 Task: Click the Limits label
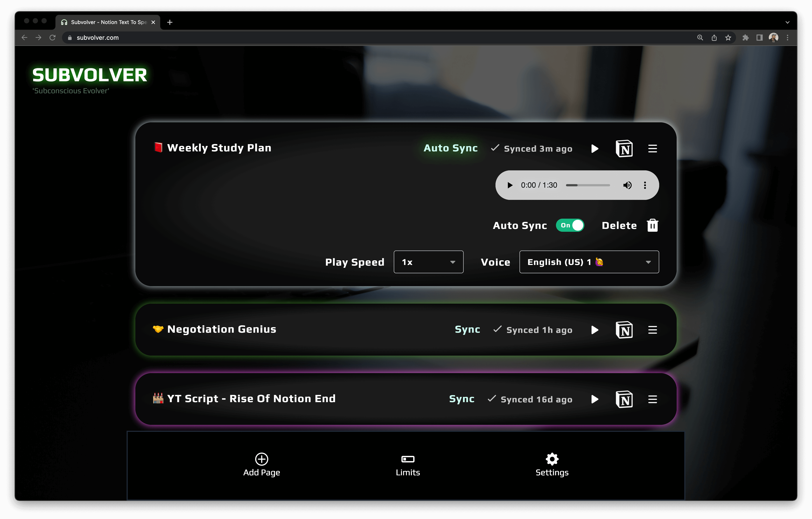point(408,472)
